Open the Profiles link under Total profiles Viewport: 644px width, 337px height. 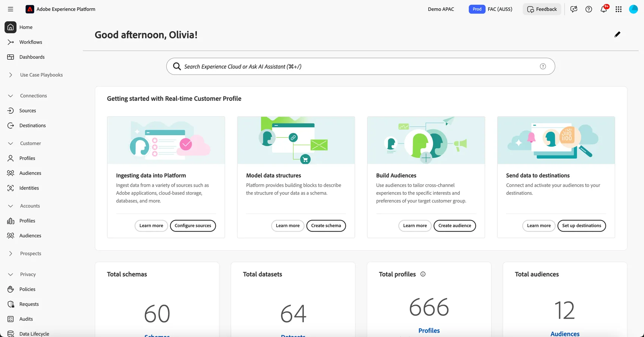click(429, 331)
